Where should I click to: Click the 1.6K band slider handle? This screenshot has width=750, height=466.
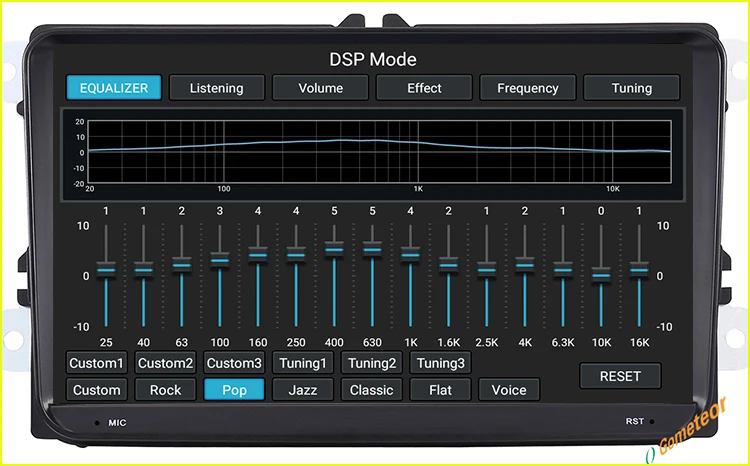point(449,266)
